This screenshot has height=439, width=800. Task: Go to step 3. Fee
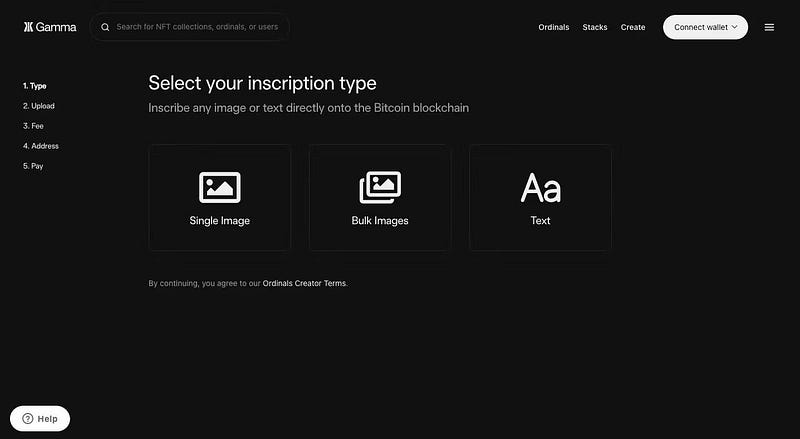tap(33, 126)
